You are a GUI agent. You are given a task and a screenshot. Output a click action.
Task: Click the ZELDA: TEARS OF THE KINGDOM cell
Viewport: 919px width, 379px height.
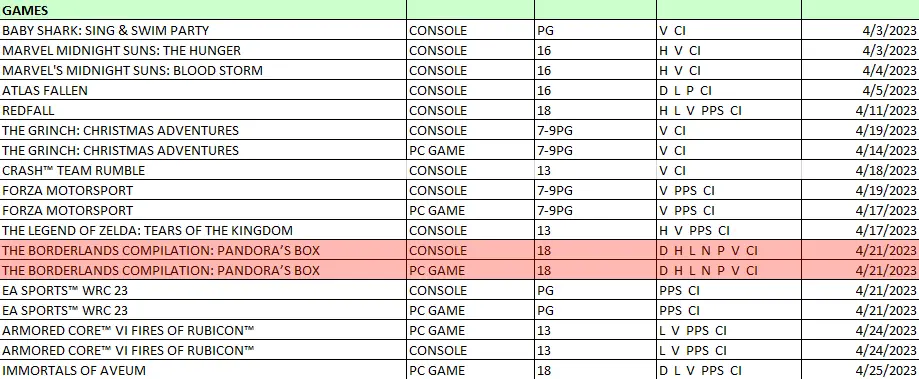point(203,230)
